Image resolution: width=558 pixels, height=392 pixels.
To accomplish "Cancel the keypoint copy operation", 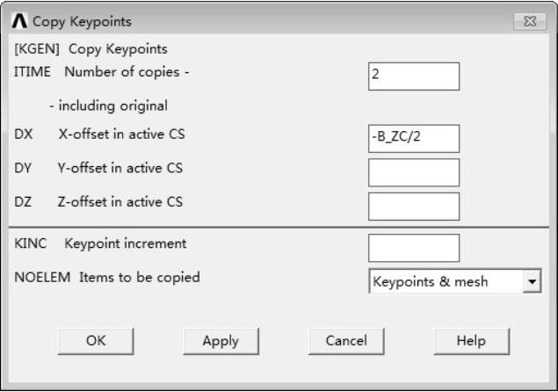I will (x=346, y=341).
